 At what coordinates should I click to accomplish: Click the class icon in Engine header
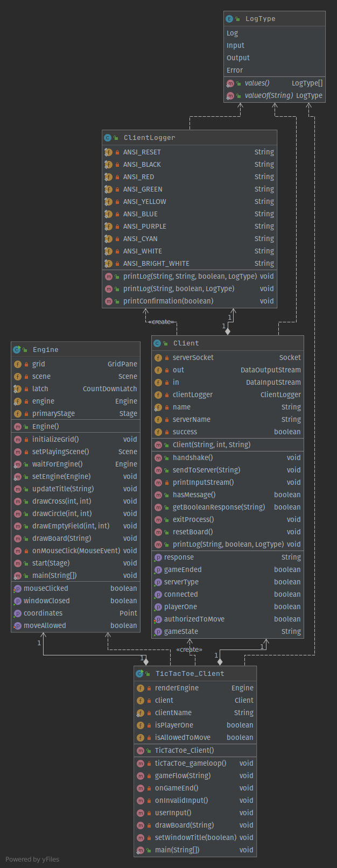17,350
